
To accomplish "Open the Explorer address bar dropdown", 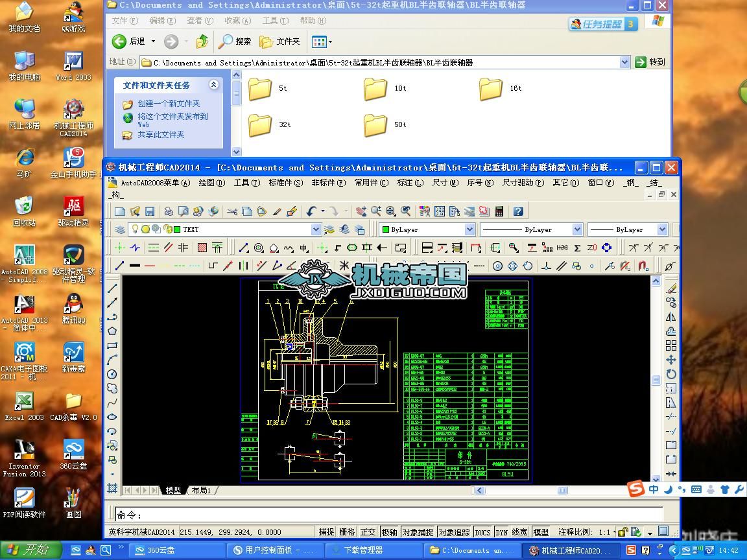I will click(624, 62).
